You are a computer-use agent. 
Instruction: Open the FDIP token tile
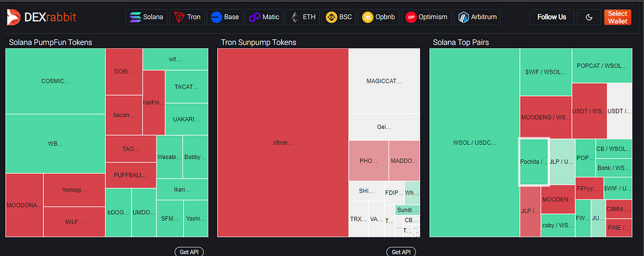(x=394, y=193)
